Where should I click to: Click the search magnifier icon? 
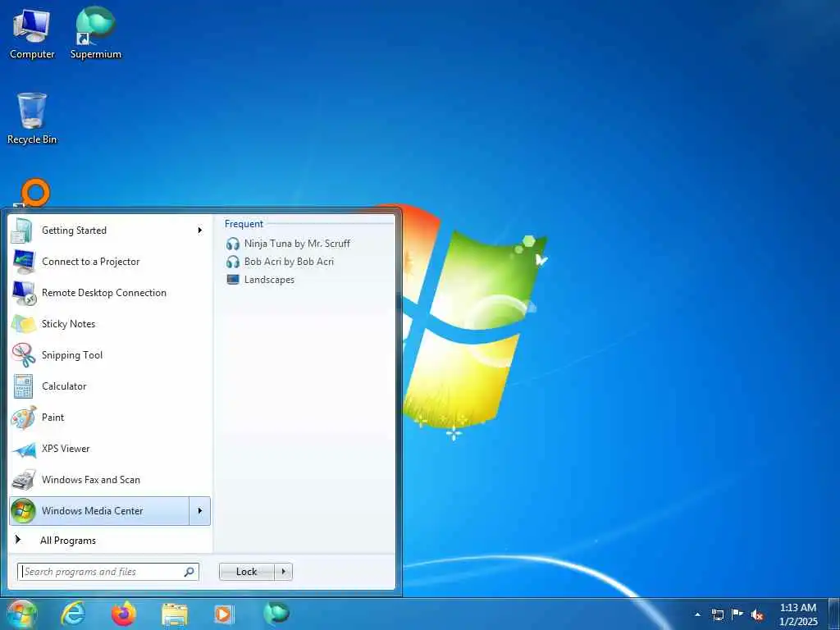point(189,572)
